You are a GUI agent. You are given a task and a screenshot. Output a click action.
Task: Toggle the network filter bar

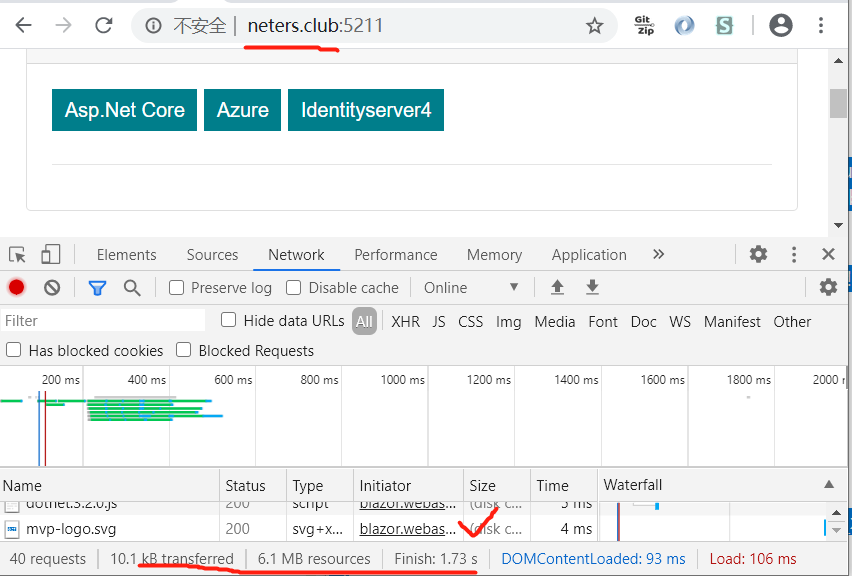[x=97, y=287]
